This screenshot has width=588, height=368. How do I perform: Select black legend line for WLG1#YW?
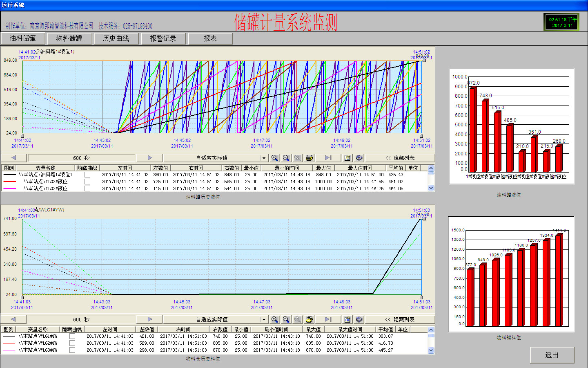point(9,336)
